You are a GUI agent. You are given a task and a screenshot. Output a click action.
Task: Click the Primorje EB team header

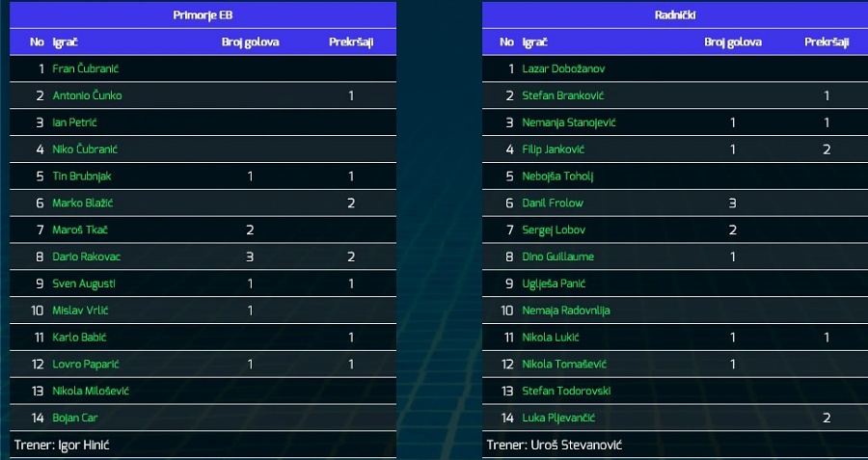[203, 14]
